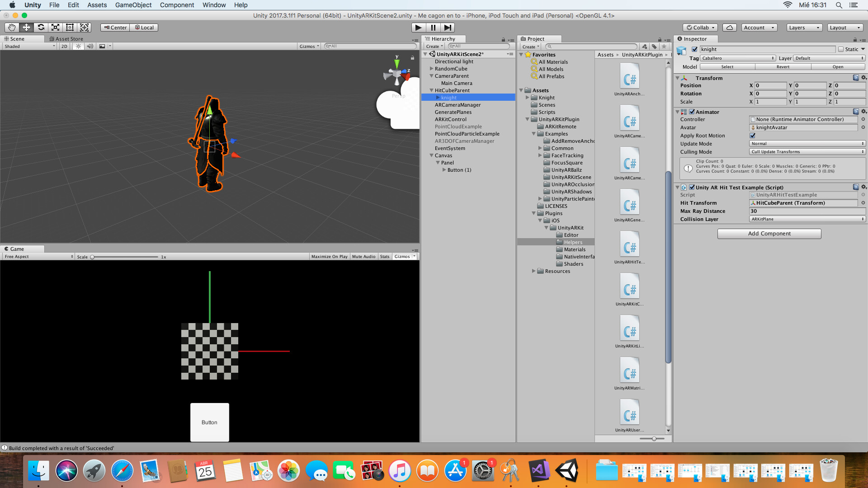Select the Hand tool in toolbar
Image resolution: width=868 pixels, height=488 pixels.
pos(12,28)
